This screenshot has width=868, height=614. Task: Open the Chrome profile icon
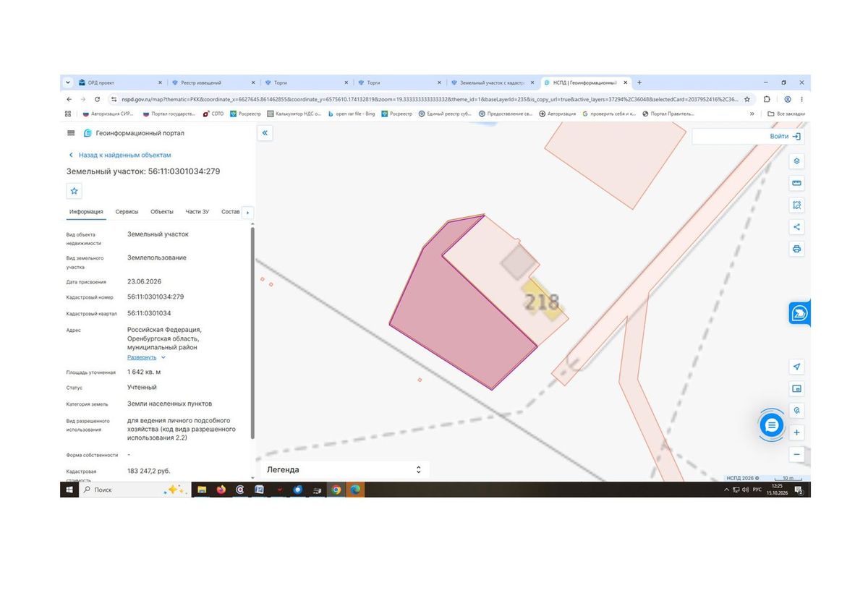[x=787, y=99]
